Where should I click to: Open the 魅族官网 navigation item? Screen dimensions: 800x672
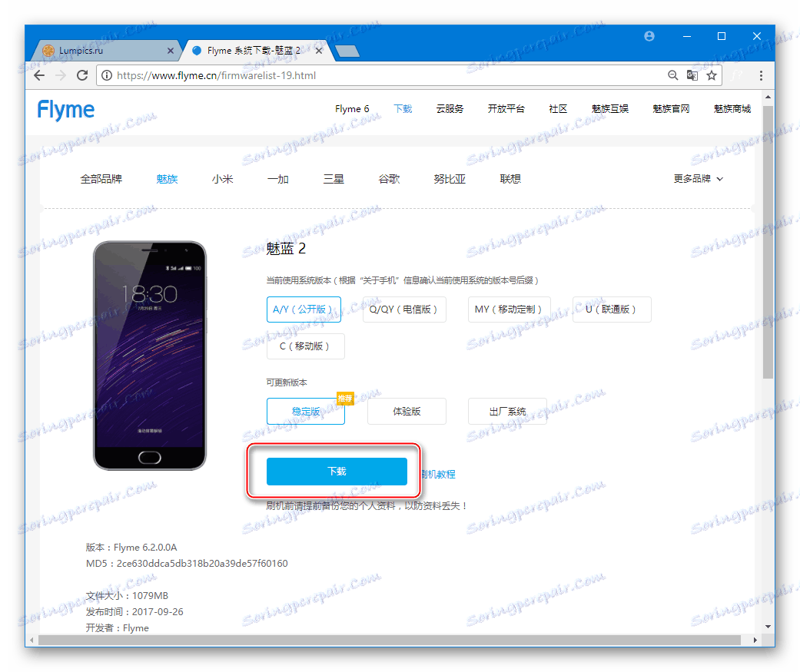(x=671, y=108)
